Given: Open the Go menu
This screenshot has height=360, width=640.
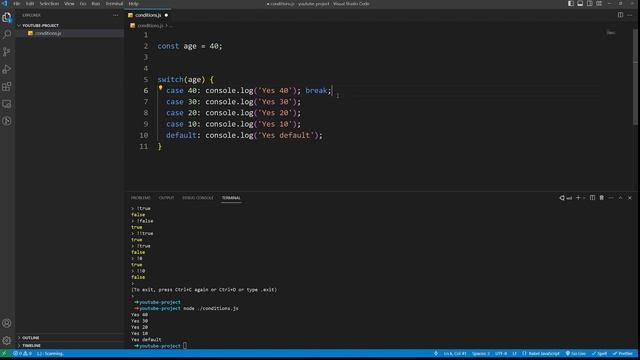Looking at the screenshot, I should click(83, 4).
